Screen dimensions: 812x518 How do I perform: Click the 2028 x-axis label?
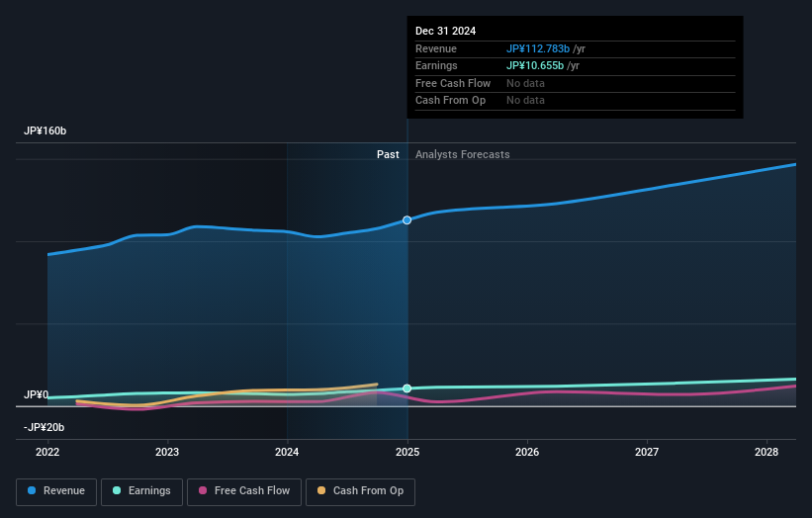[x=767, y=452]
